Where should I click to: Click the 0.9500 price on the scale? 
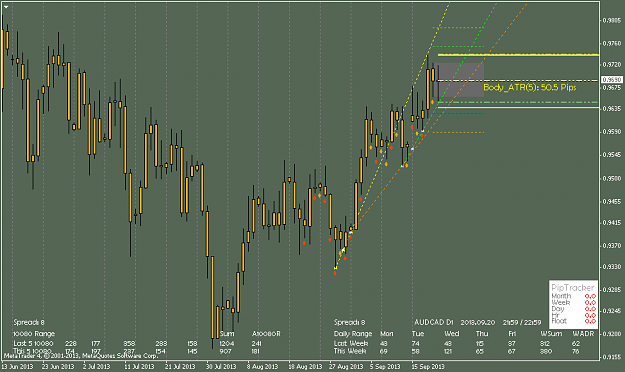pos(611,179)
